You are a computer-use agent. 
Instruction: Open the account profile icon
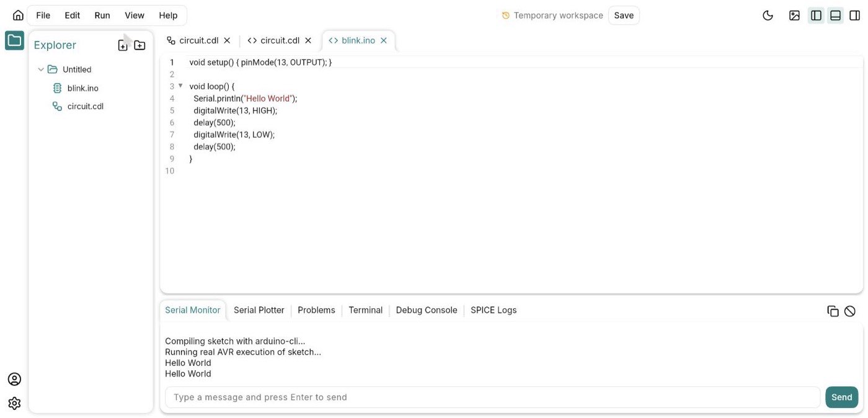coord(14,379)
